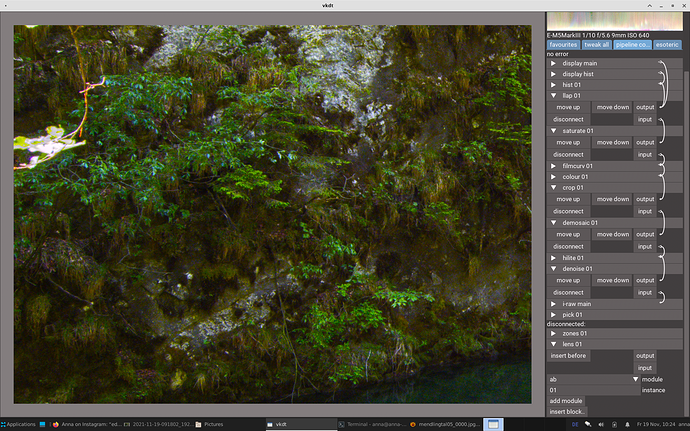Expand the i-raw main module

point(554,304)
